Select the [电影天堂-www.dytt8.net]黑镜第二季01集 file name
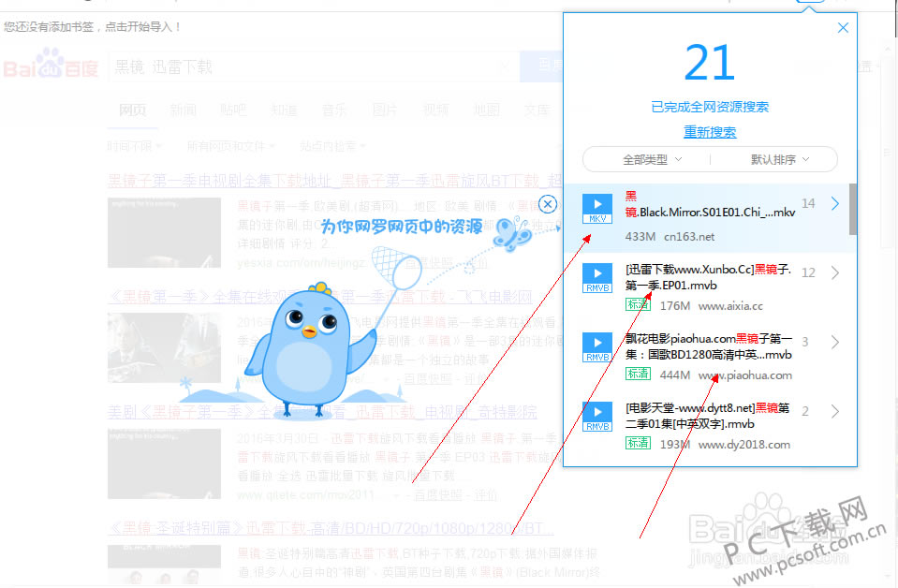 pyautogui.click(x=707, y=416)
